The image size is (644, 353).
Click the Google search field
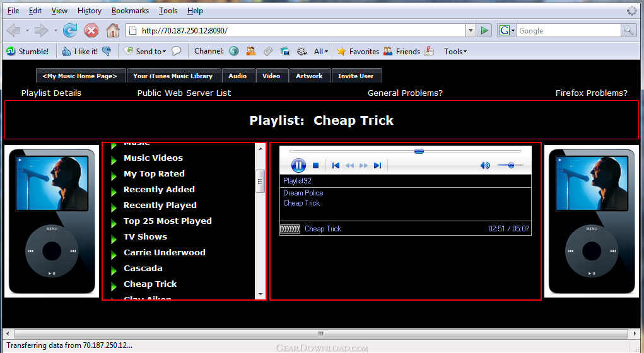(568, 30)
